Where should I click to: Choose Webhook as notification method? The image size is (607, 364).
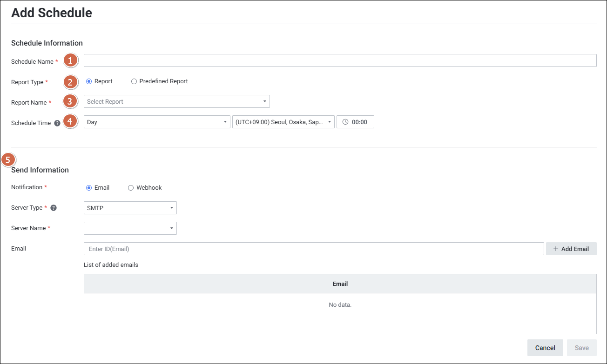pyautogui.click(x=131, y=188)
